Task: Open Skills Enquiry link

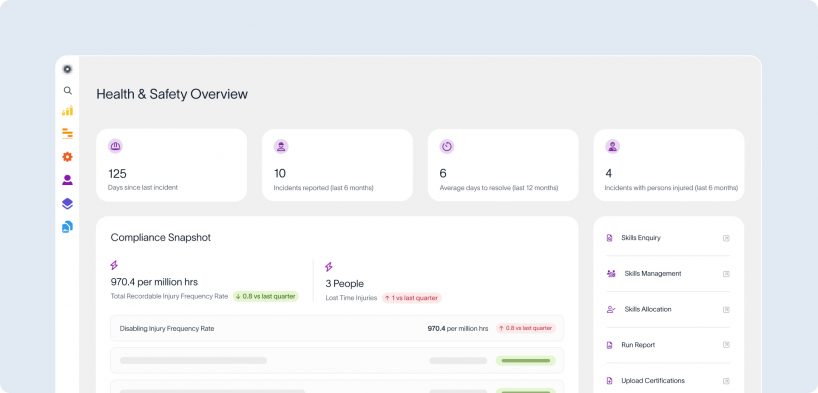Action: click(x=640, y=238)
